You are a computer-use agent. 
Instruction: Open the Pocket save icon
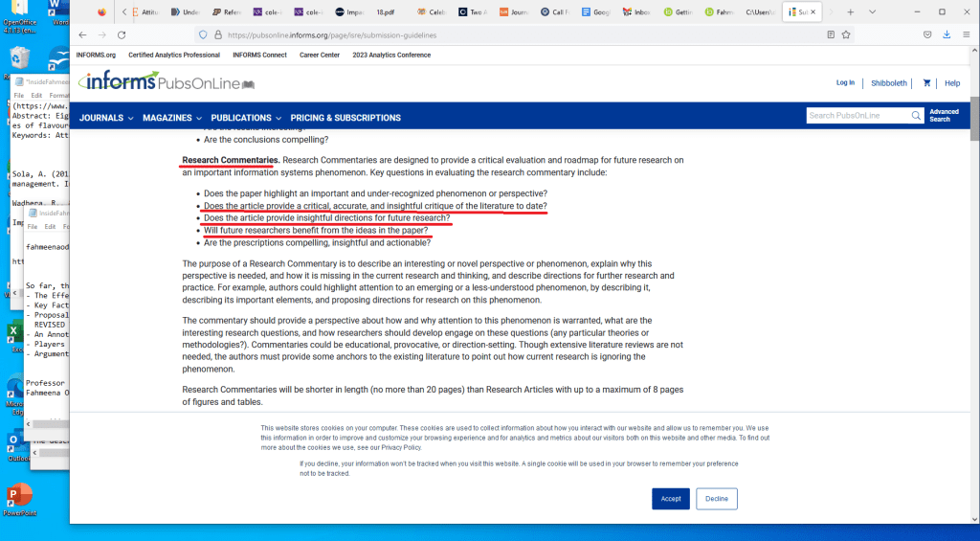point(927,35)
